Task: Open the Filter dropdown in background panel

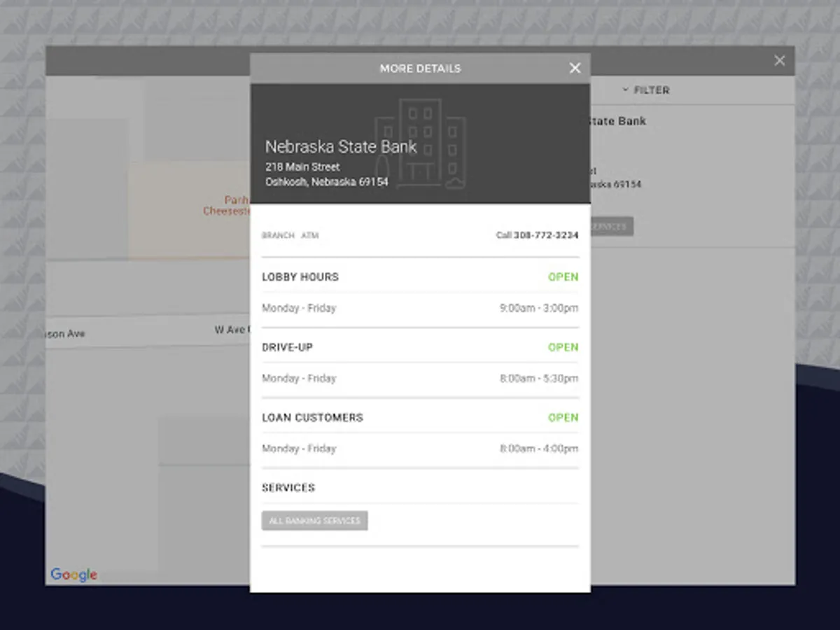Action: click(645, 90)
